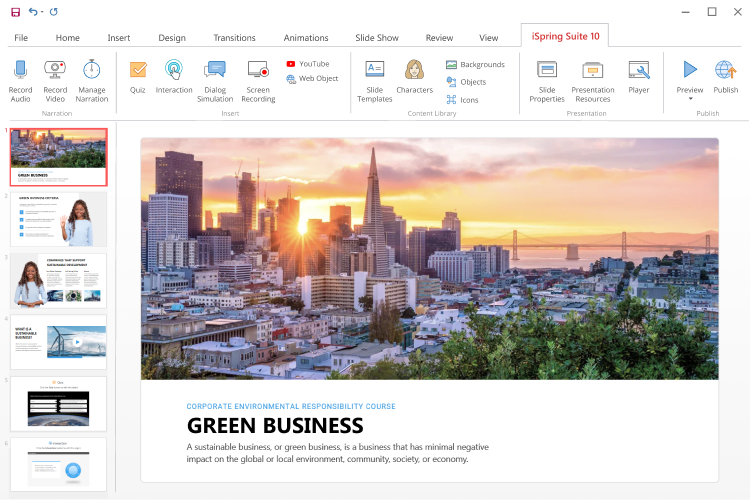Select slide 5 quiz thumbnail
This screenshot has height=500, width=750.
coord(58,403)
